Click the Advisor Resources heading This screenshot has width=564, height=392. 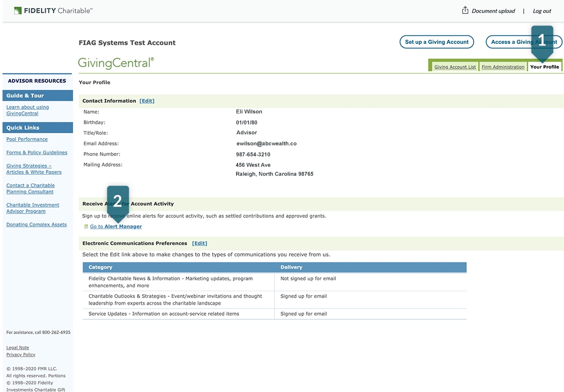37,81
